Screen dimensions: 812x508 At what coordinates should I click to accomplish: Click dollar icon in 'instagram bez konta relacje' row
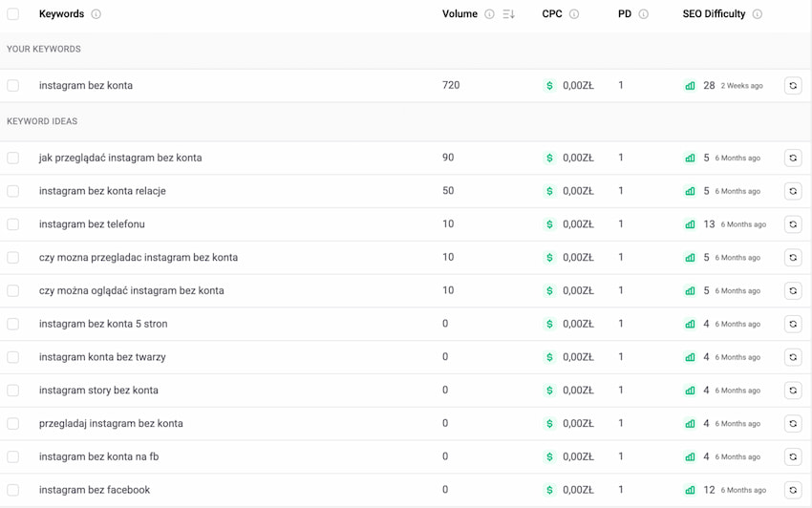(549, 191)
